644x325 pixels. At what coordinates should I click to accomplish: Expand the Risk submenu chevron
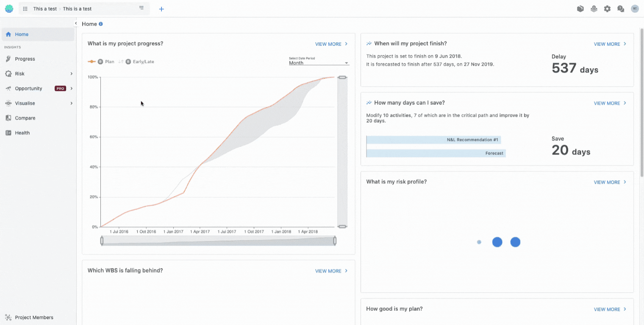pyautogui.click(x=71, y=74)
